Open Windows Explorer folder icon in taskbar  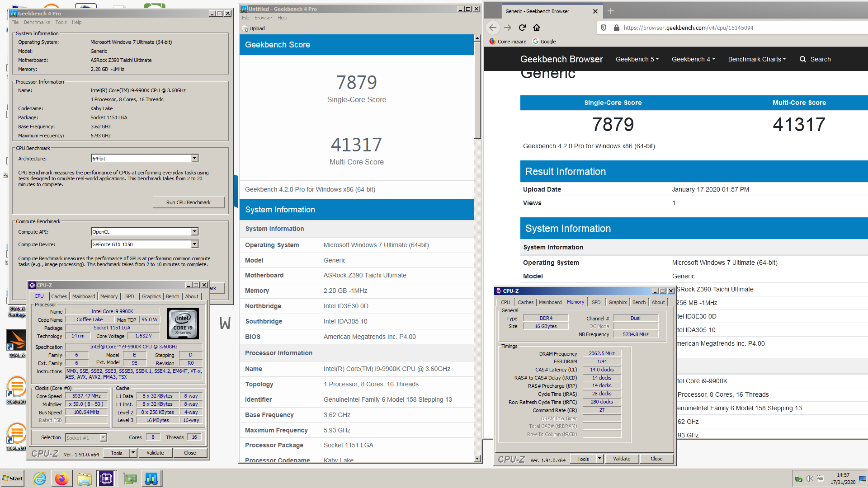point(84,479)
